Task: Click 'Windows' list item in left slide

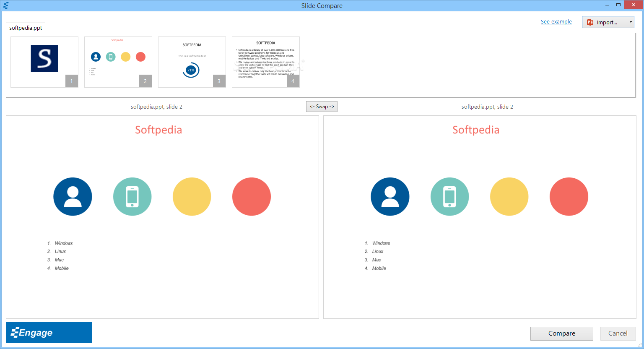Action: [x=64, y=243]
